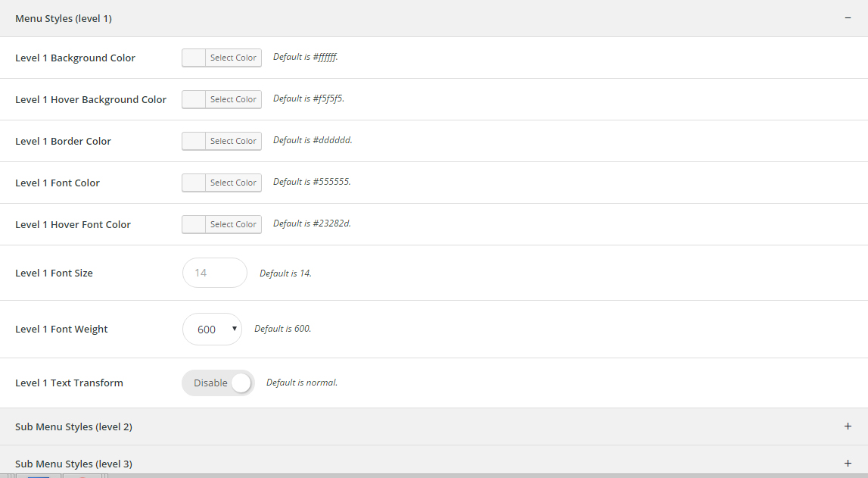Click the minus icon beside Menu Styles (level 1)

pyautogui.click(x=848, y=18)
